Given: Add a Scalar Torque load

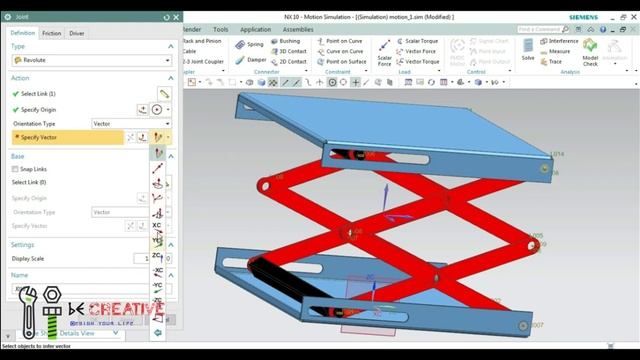Looking at the screenshot, I should coord(417,41).
